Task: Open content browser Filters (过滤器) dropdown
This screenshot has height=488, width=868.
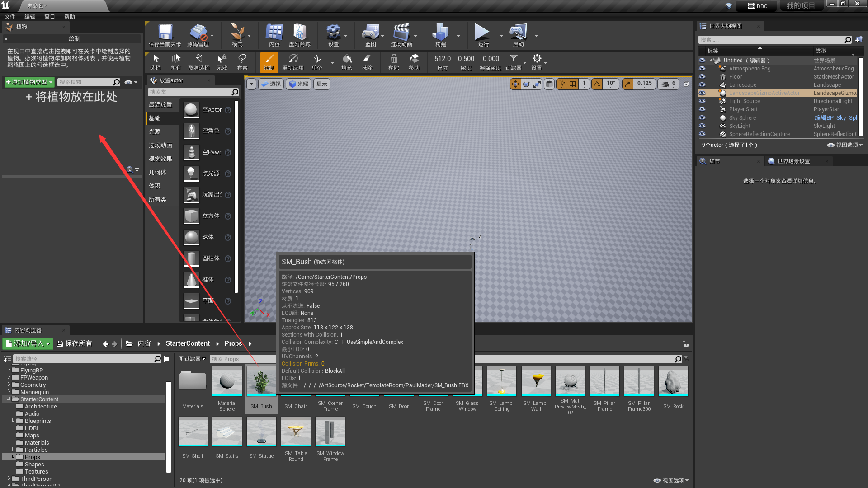Action: (x=192, y=359)
